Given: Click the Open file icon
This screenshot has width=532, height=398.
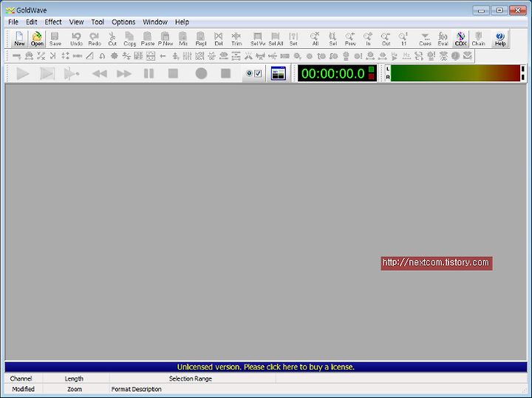Looking at the screenshot, I should click(37, 38).
